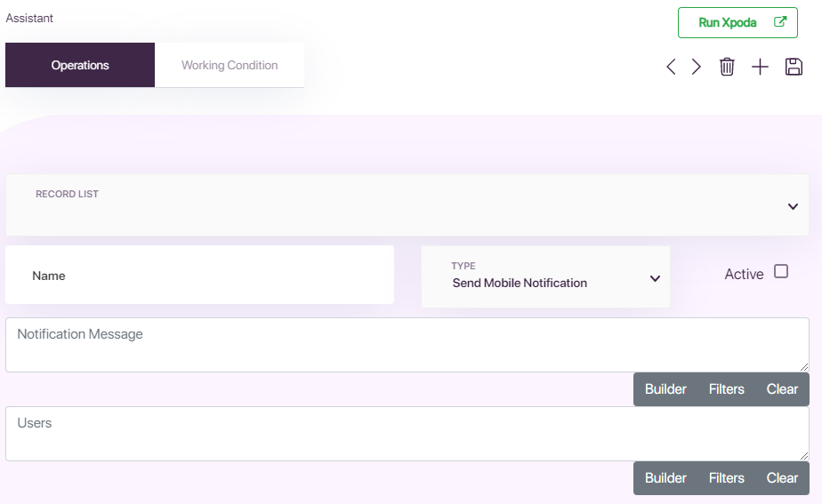Open the Working Condition tab
Viewport: 822px width, 504px height.
click(230, 65)
